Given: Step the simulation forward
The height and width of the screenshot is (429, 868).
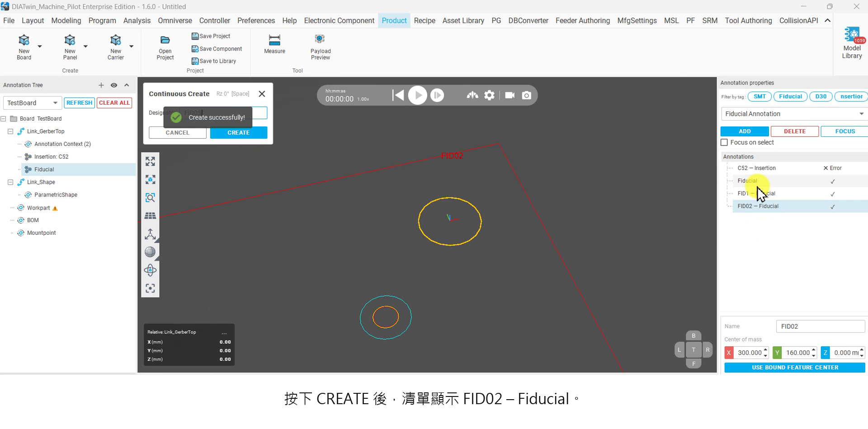Looking at the screenshot, I should (437, 95).
